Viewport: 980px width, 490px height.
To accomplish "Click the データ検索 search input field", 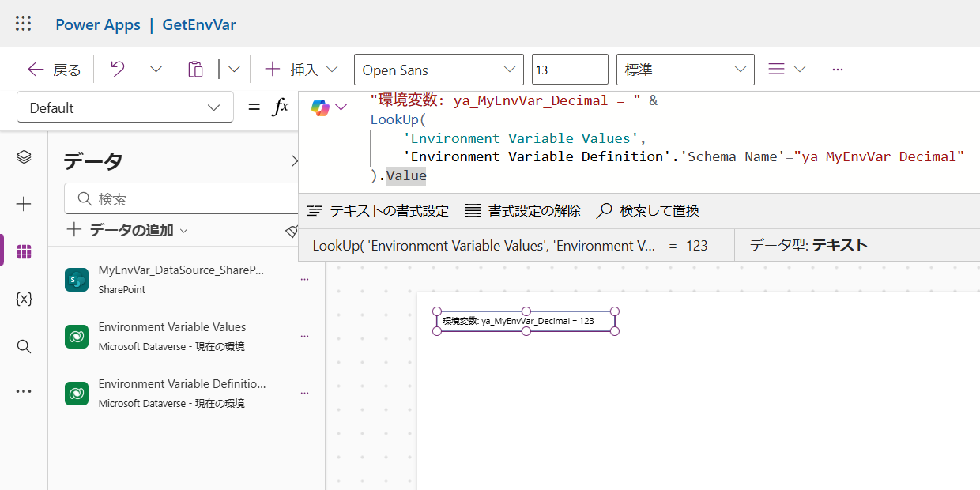I will [x=186, y=199].
